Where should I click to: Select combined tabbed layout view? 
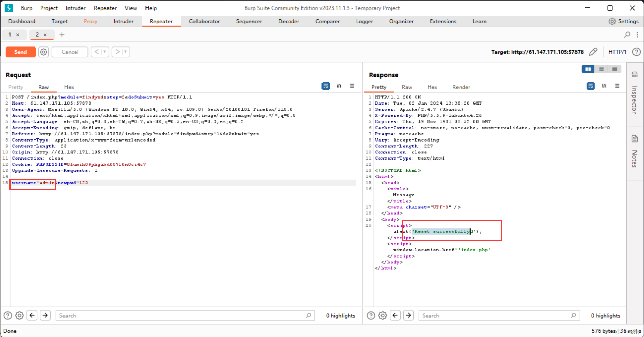[x=614, y=69]
